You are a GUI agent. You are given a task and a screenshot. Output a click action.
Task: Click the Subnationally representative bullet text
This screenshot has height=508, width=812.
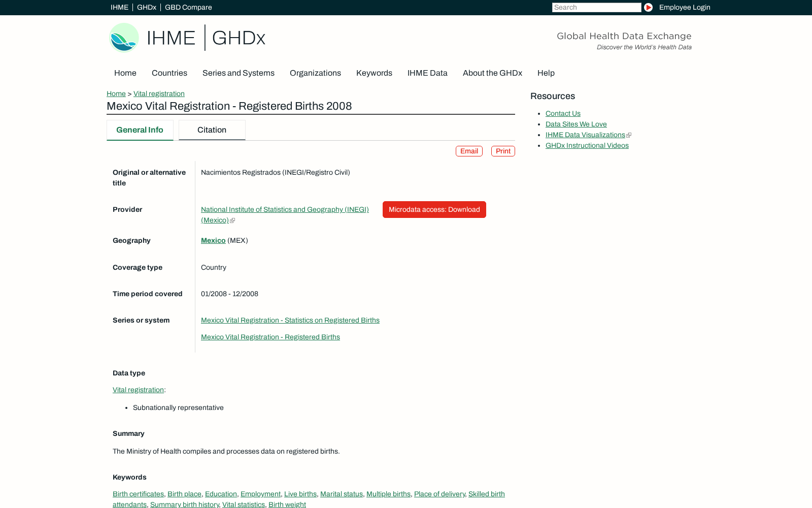178,407
